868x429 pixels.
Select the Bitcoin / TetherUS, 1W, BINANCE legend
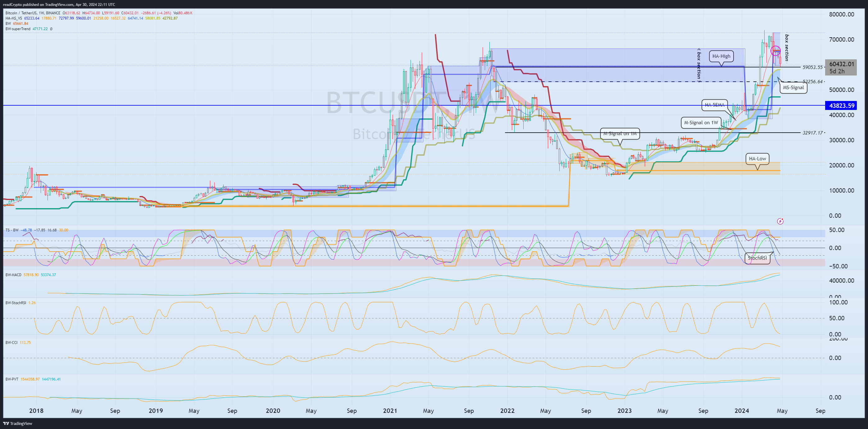click(x=32, y=13)
